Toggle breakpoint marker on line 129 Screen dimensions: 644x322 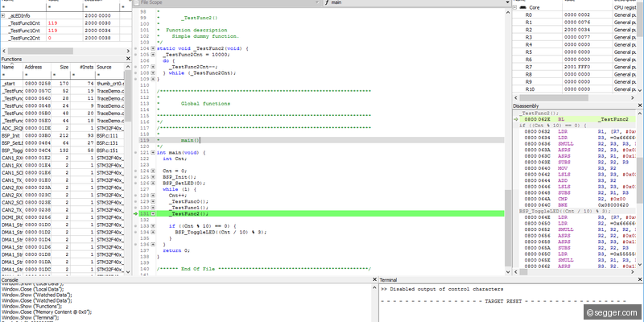tap(135, 201)
